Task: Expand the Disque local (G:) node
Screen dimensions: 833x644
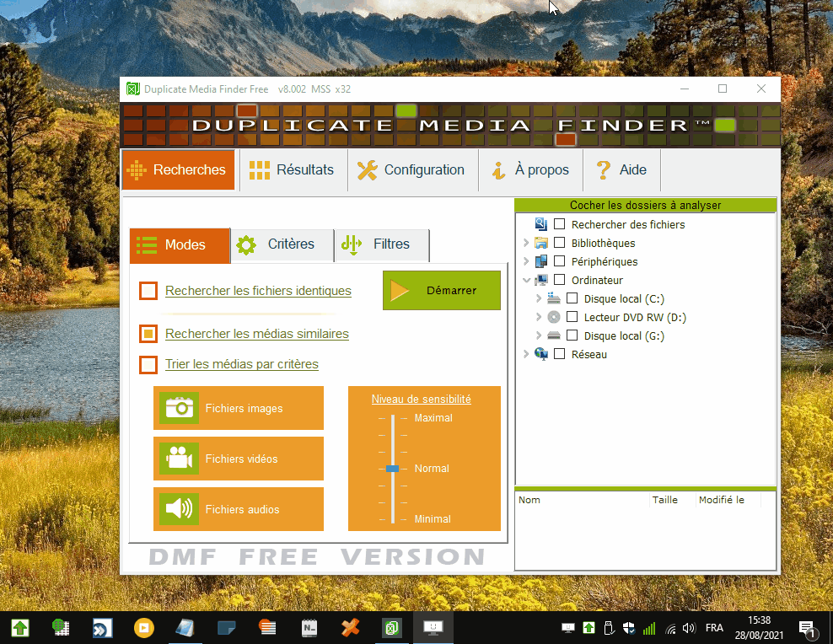Action: [x=539, y=335]
